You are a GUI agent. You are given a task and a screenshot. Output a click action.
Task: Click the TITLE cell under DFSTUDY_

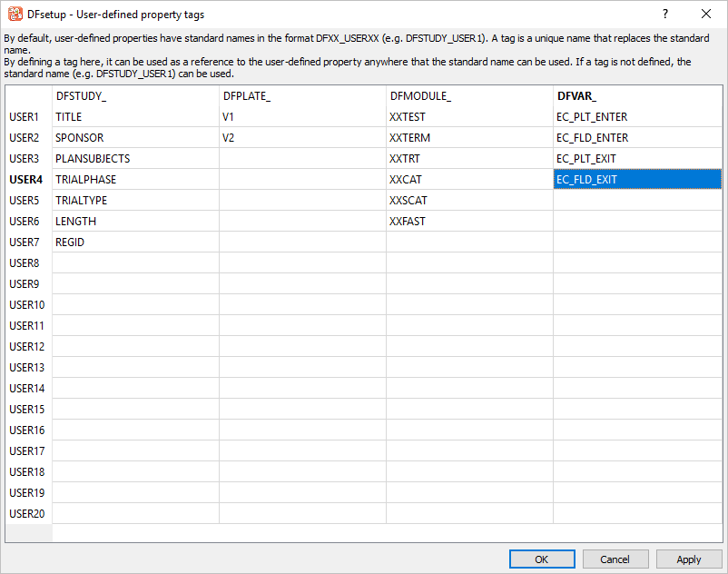[x=135, y=117]
